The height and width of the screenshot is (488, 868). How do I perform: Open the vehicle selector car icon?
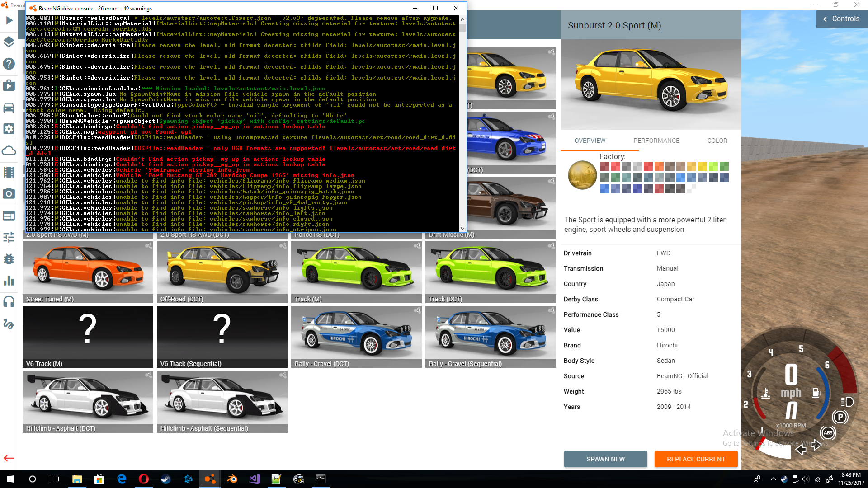click(9, 107)
